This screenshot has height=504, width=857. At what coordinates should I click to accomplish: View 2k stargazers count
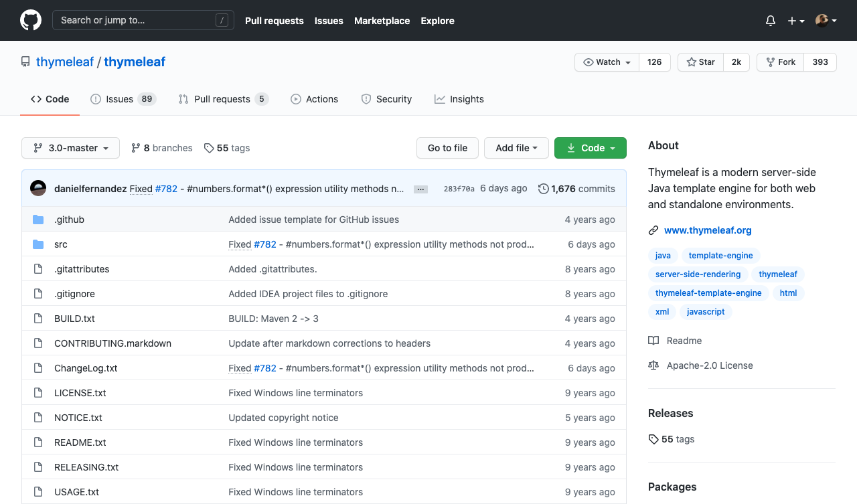coord(736,62)
